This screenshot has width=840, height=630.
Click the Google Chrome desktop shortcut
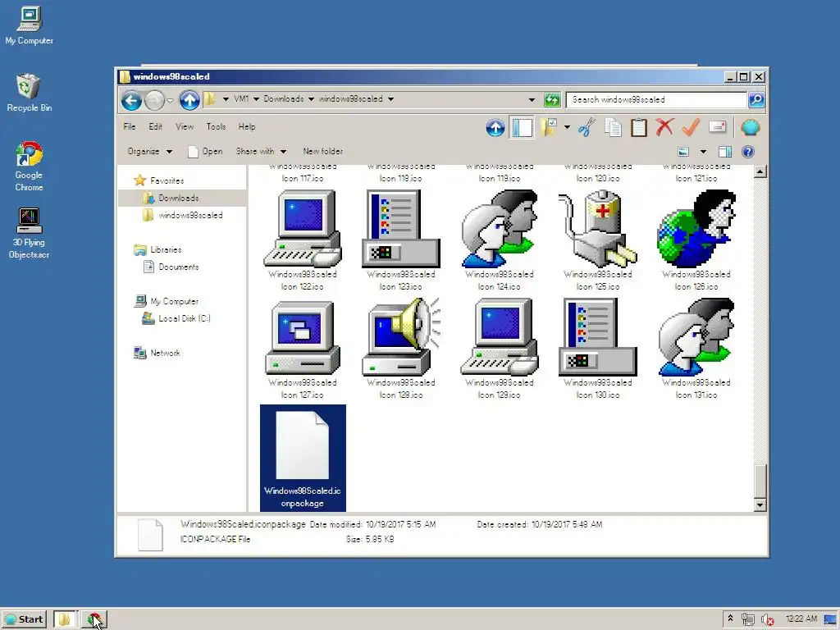(x=29, y=167)
